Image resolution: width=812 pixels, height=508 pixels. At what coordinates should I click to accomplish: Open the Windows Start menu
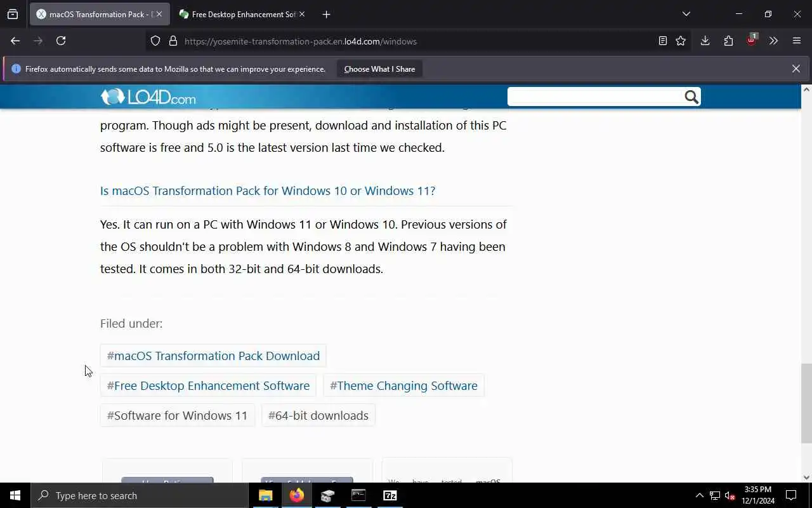pyautogui.click(x=15, y=495)
